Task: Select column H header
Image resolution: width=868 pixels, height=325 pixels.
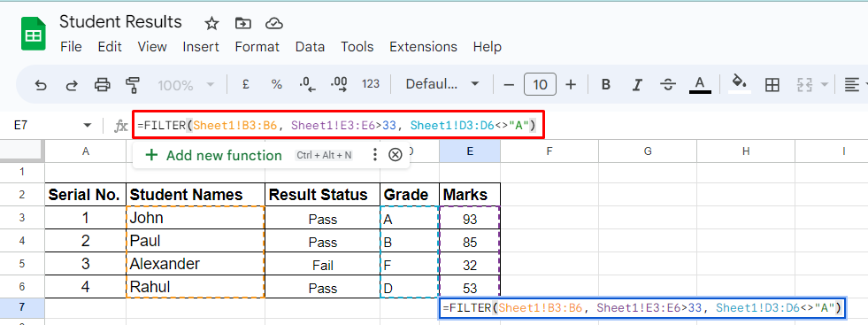Action: click(x=746, y=151)
